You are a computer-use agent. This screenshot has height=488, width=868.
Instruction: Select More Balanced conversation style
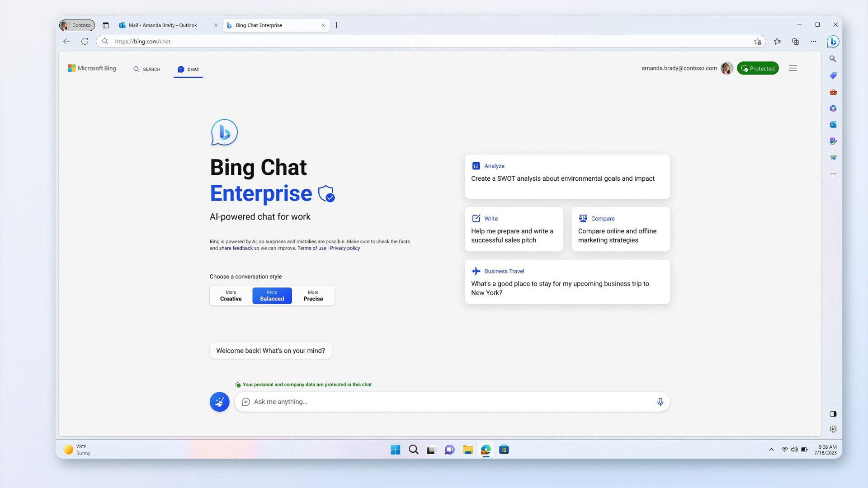(x=271, y=296)
